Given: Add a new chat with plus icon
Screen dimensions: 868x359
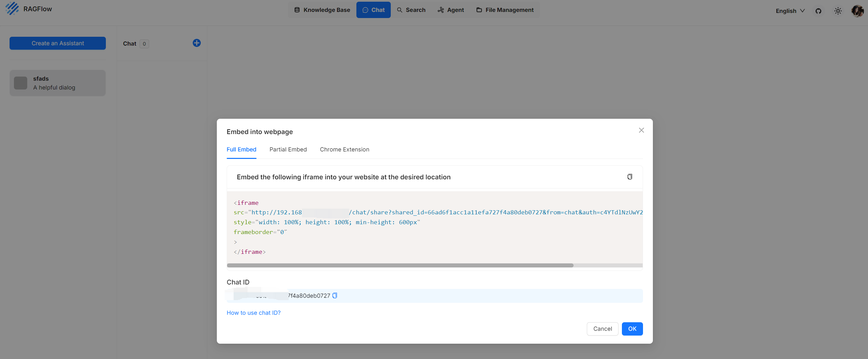Looking at the screenshot, I should 196,43.
